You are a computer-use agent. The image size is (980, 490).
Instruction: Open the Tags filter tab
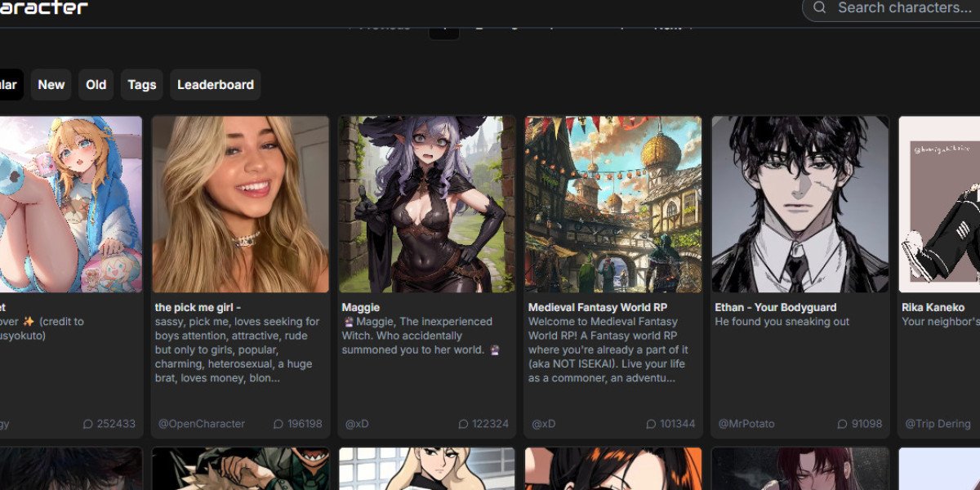[142, 85]
